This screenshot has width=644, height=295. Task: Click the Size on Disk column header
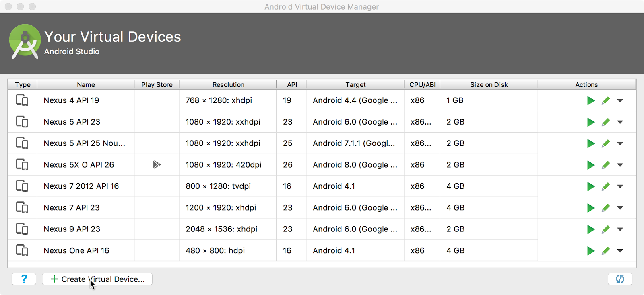pyautogui.click(x=489, y=84)
